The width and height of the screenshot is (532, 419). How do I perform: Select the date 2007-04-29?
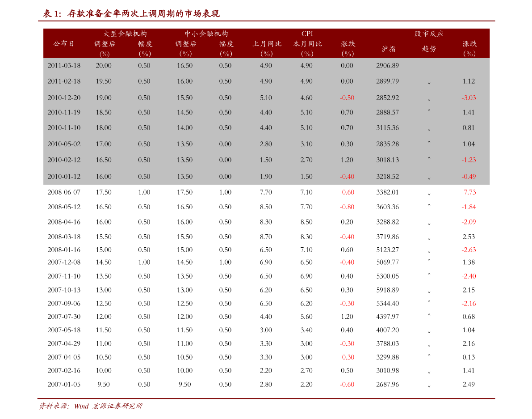[x=64, y=343]
